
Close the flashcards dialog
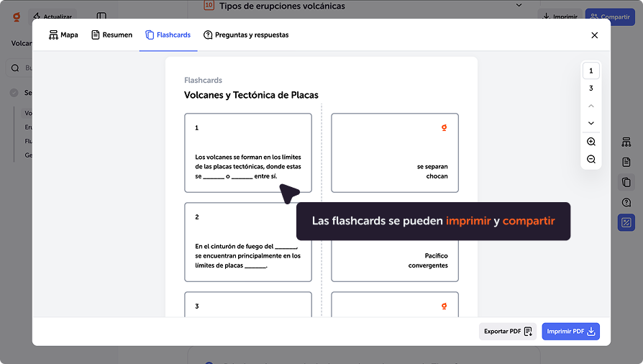pyautogui.click(x=594, y=35)
